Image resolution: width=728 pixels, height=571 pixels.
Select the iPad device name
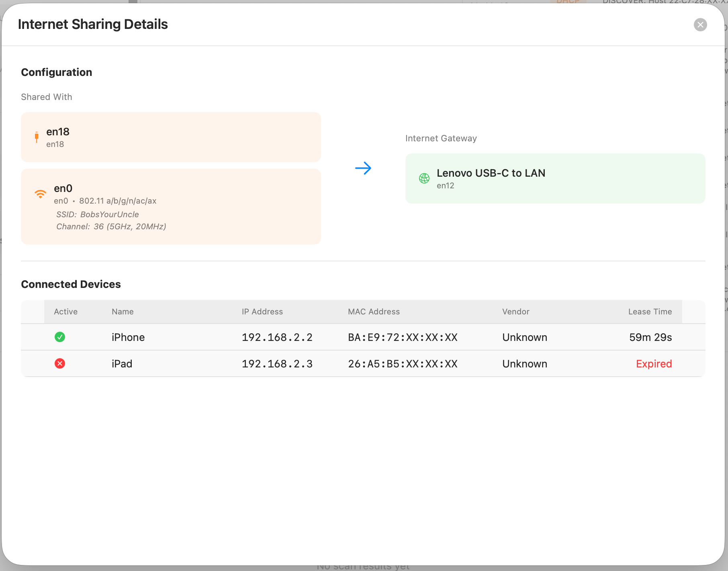(x=122, y=364)
